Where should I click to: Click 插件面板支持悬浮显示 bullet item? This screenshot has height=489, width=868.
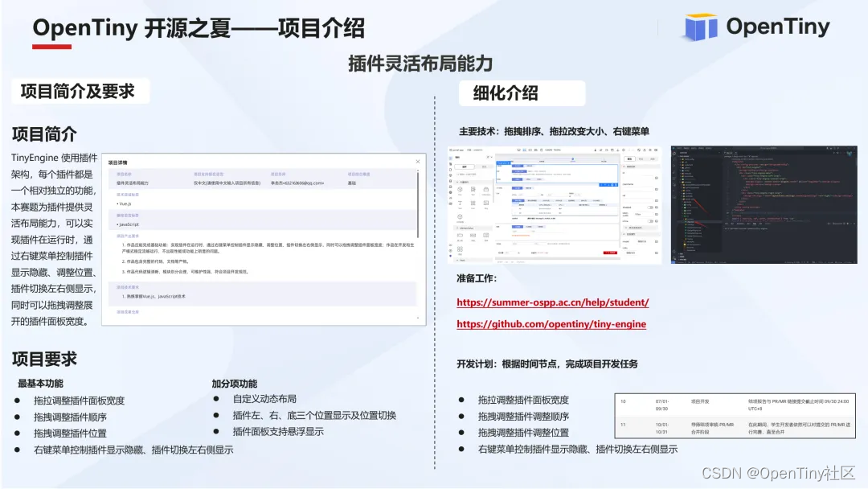(278, 431)
